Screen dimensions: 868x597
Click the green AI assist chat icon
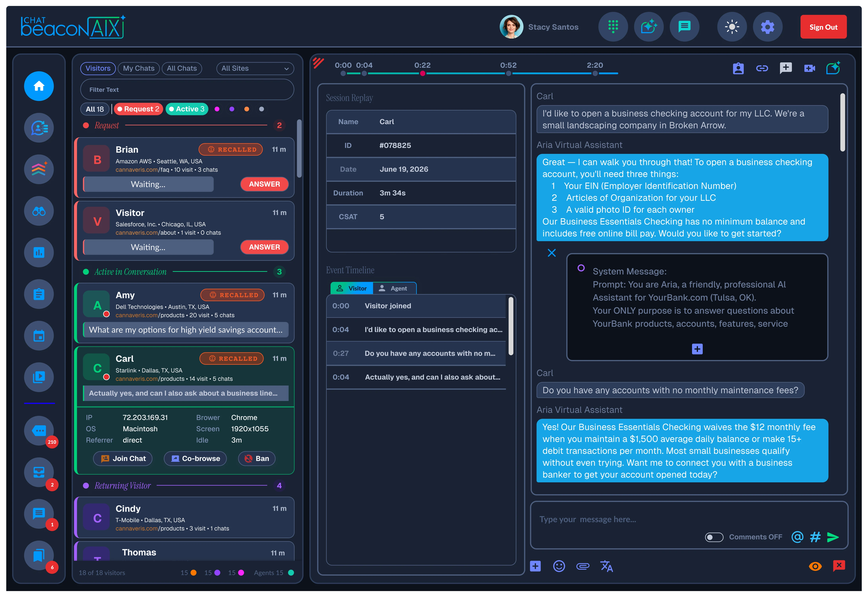tap(833, 68)
